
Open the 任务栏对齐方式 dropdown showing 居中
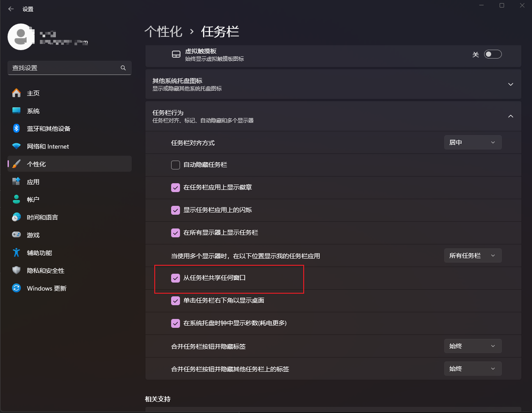click(473, 142)
